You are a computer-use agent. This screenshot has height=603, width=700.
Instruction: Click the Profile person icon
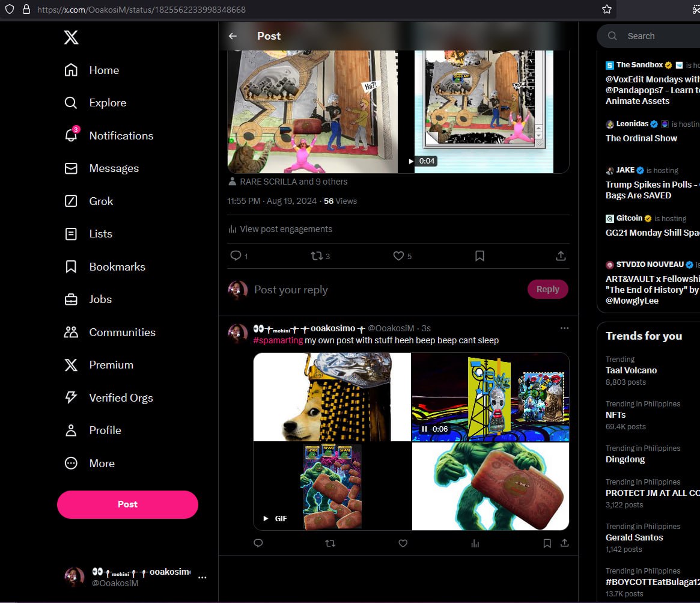click(71, 430)
